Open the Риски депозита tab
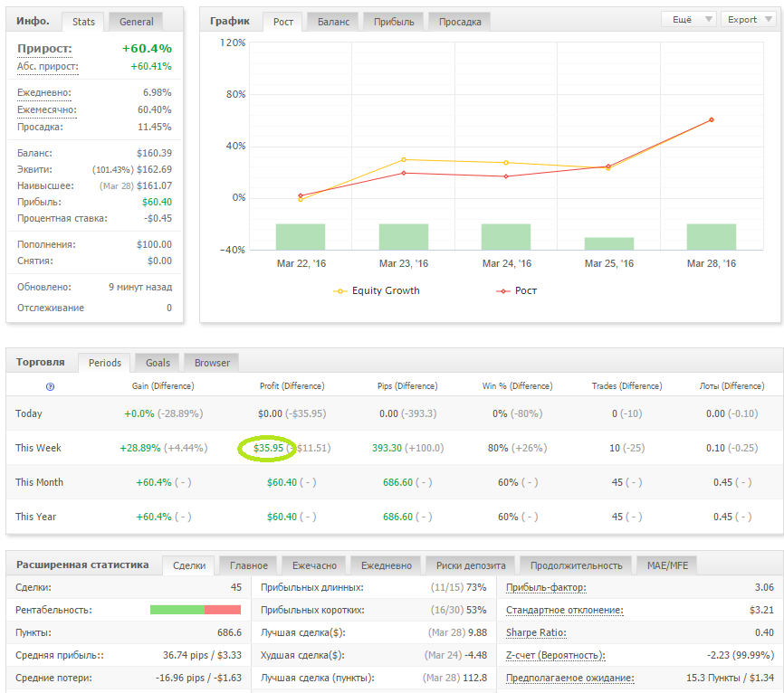The image size is (784, 693). click(471, 565)
